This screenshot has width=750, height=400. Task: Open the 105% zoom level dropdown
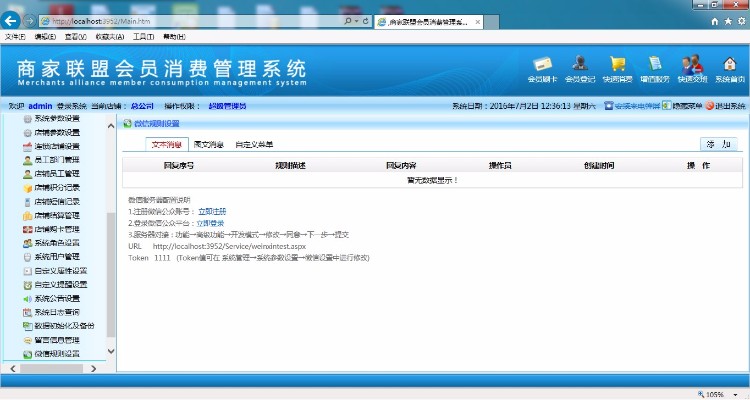[x=735, y=395]
